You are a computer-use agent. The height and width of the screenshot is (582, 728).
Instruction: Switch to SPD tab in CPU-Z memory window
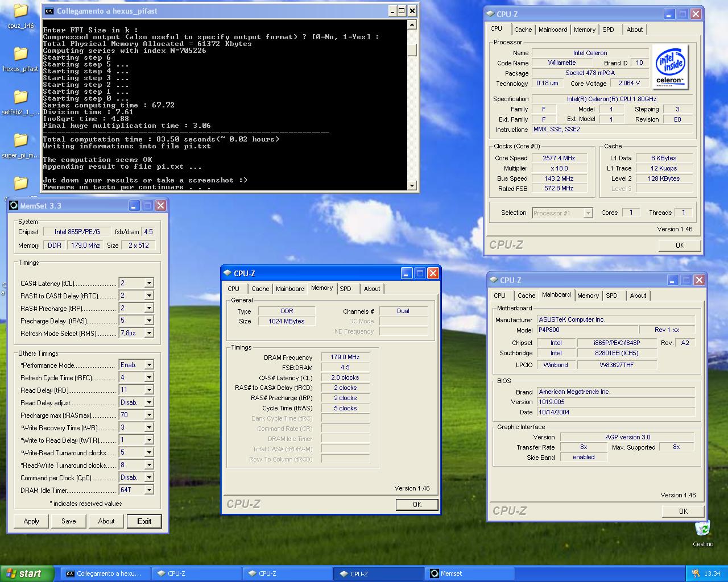[345, 289]
